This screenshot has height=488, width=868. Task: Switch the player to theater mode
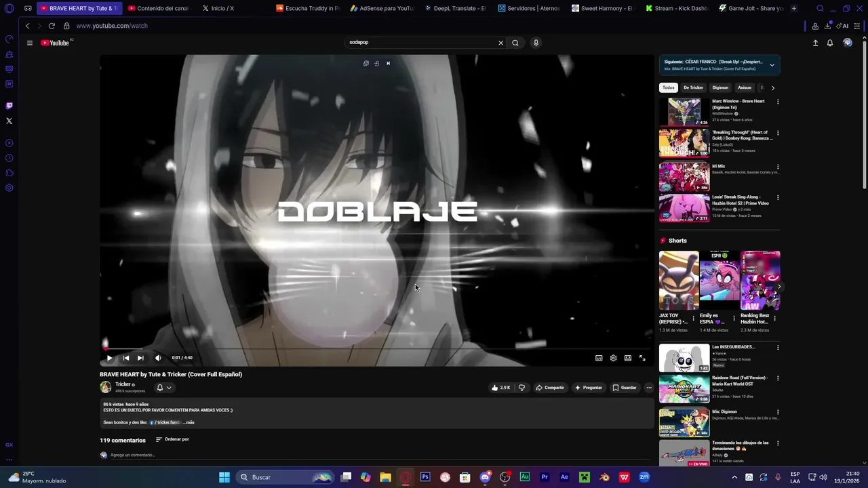tap(628, 358)
